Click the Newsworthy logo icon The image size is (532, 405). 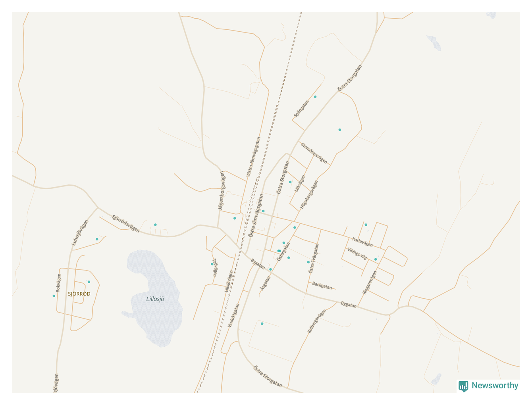pos(463,386)
